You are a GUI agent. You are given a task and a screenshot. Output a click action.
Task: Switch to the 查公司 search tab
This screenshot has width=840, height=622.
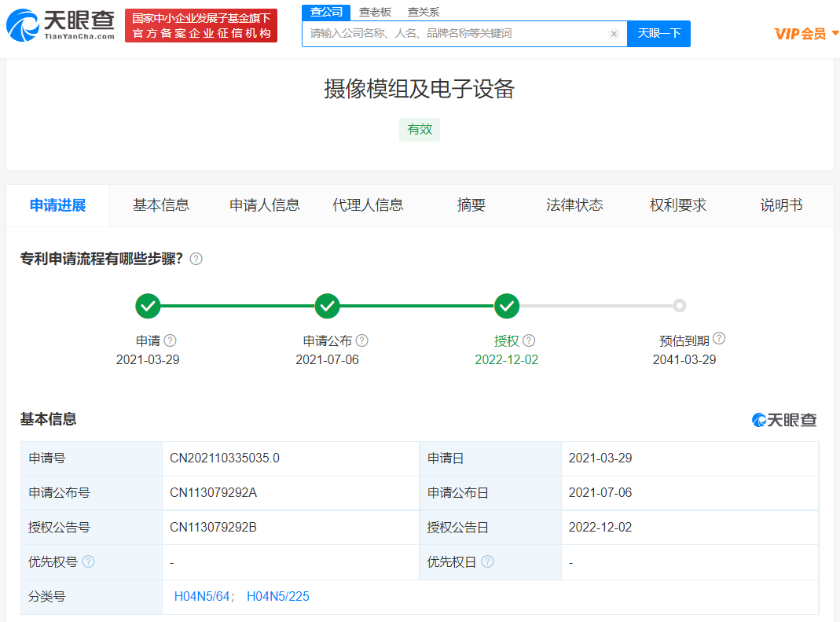[326, 12]
